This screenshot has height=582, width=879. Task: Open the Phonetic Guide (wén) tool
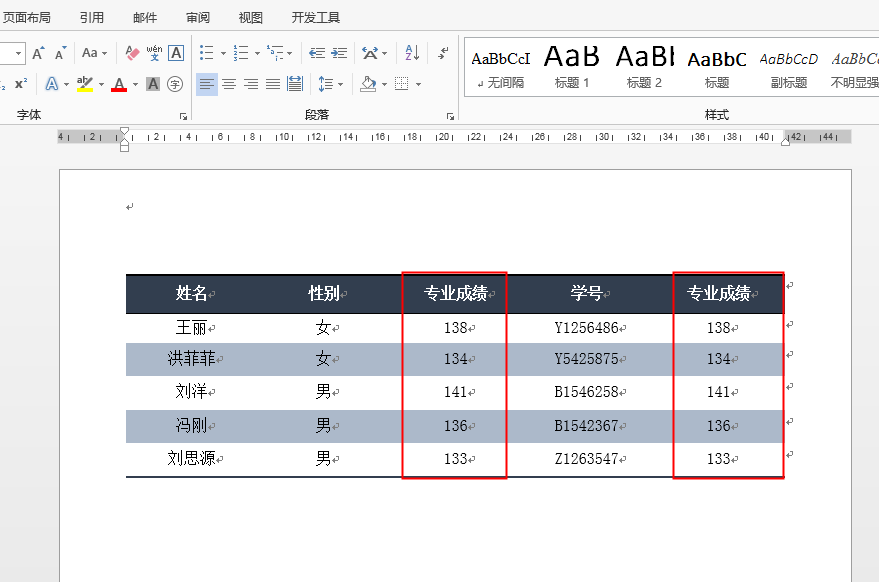(154, 53)
